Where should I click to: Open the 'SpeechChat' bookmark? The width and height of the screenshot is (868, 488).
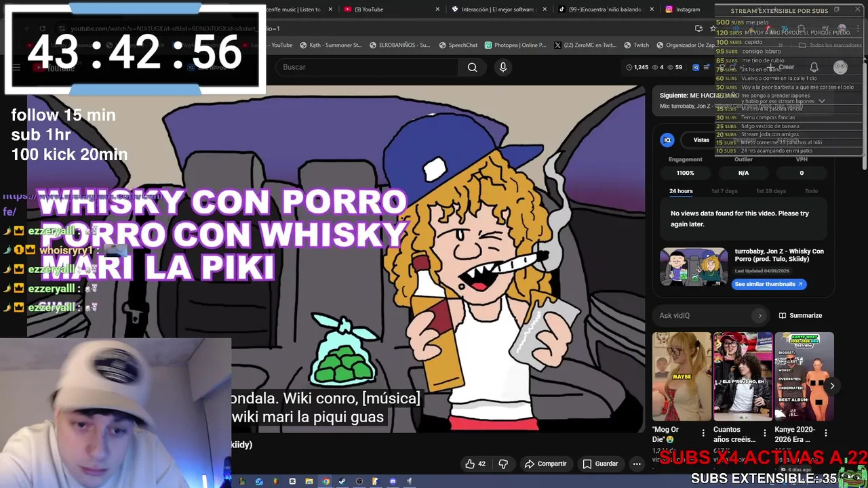tap(458, 45)
